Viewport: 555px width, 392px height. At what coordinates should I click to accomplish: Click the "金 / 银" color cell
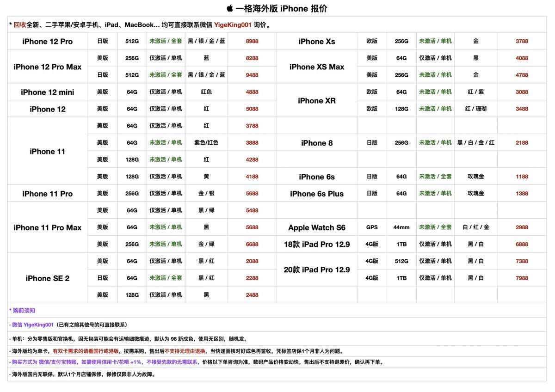coord(206,194)
